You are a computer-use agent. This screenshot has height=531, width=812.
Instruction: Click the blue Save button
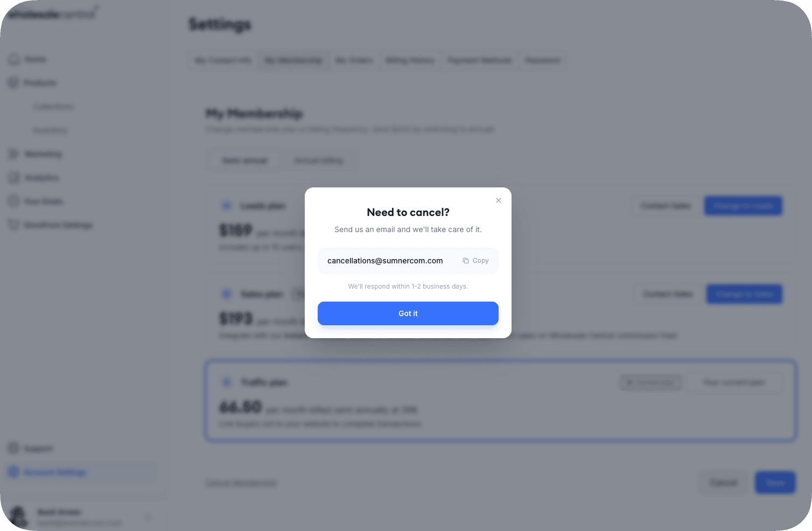775,483
